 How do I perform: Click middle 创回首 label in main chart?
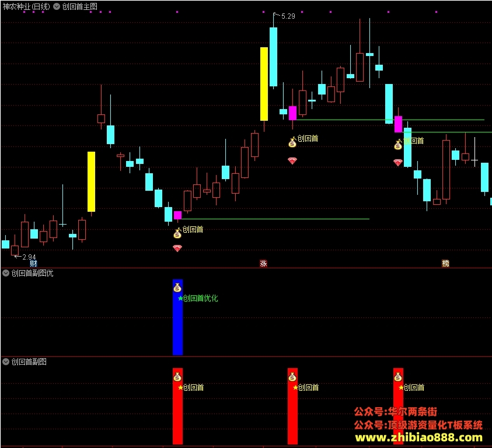coord(308,138)
